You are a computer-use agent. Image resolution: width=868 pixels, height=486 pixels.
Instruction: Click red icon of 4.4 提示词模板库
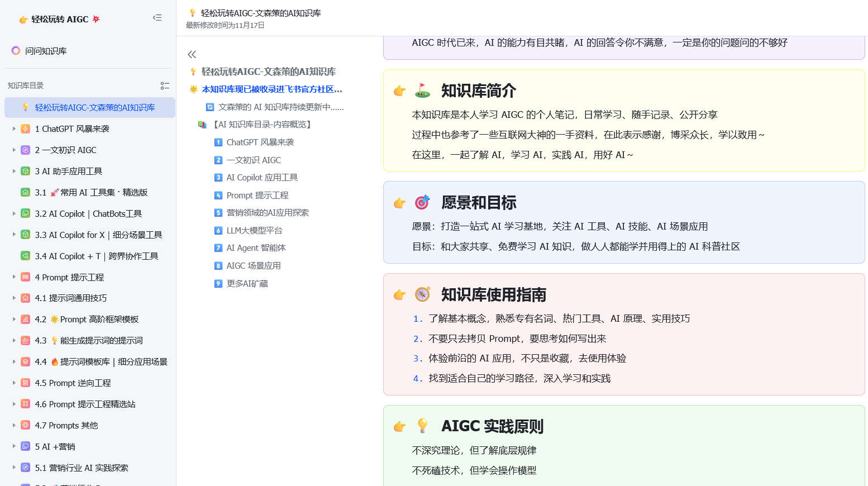click(x=25, y=361)
